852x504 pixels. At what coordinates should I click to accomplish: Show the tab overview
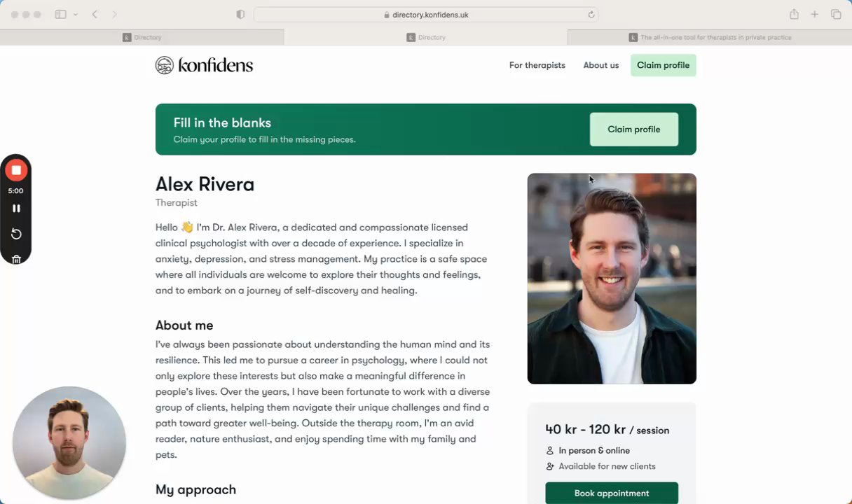click(x=836, y=14)
